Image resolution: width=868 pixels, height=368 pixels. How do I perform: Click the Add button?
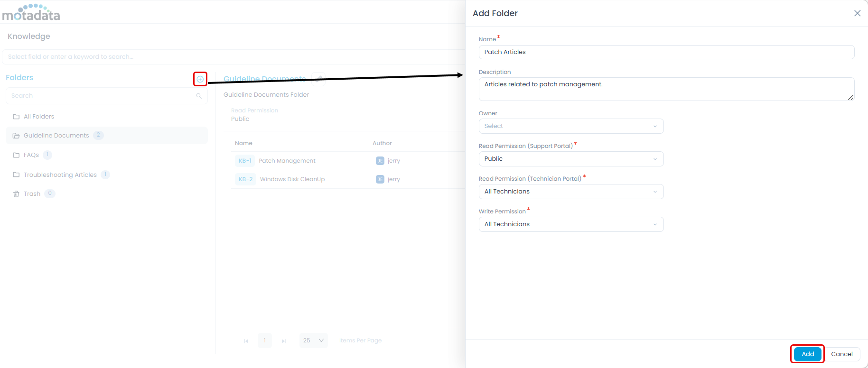(807, 354)
